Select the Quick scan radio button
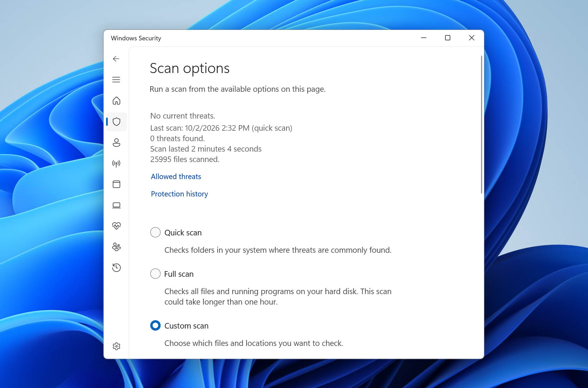 pyautogui.click(x=155, y=232)
